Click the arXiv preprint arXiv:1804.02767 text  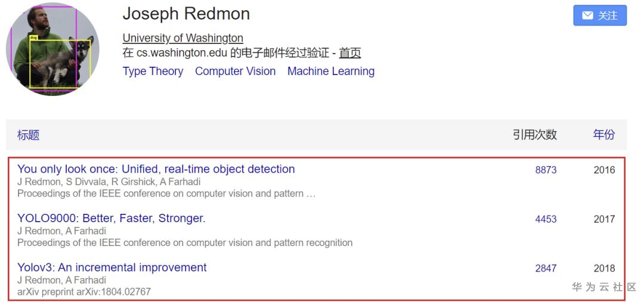click(x=84, y=292)
